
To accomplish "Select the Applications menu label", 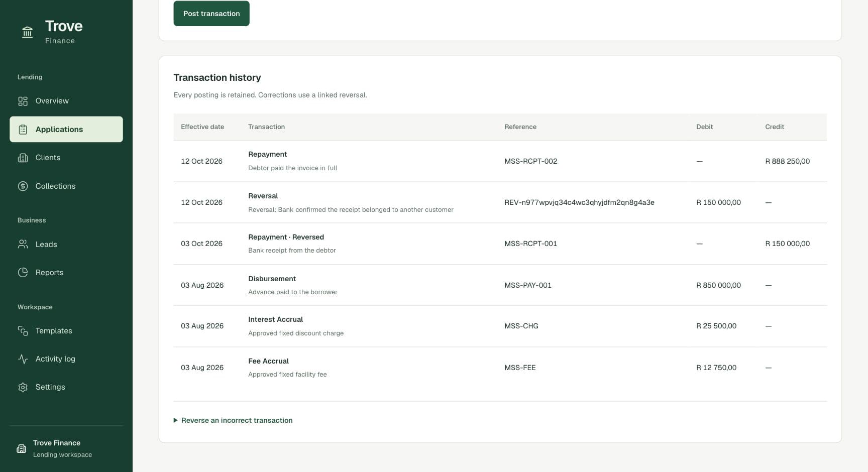I will (x=59, y=130).
